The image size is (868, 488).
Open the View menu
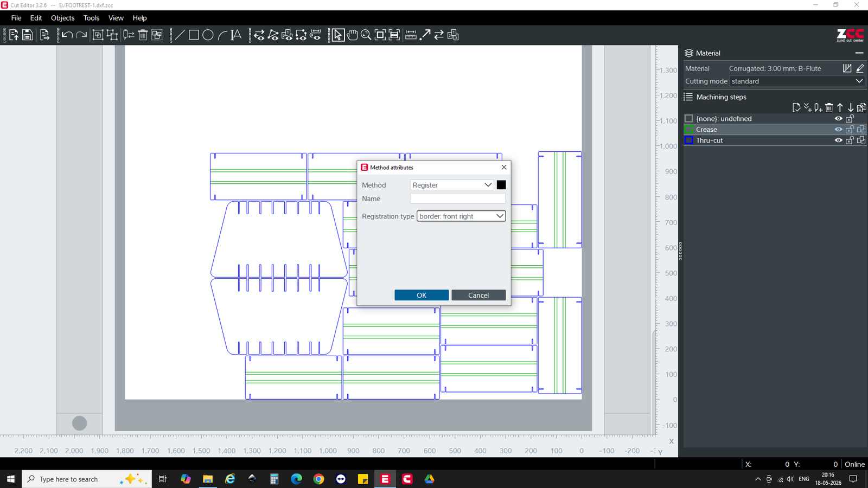[x=116, y=18]
